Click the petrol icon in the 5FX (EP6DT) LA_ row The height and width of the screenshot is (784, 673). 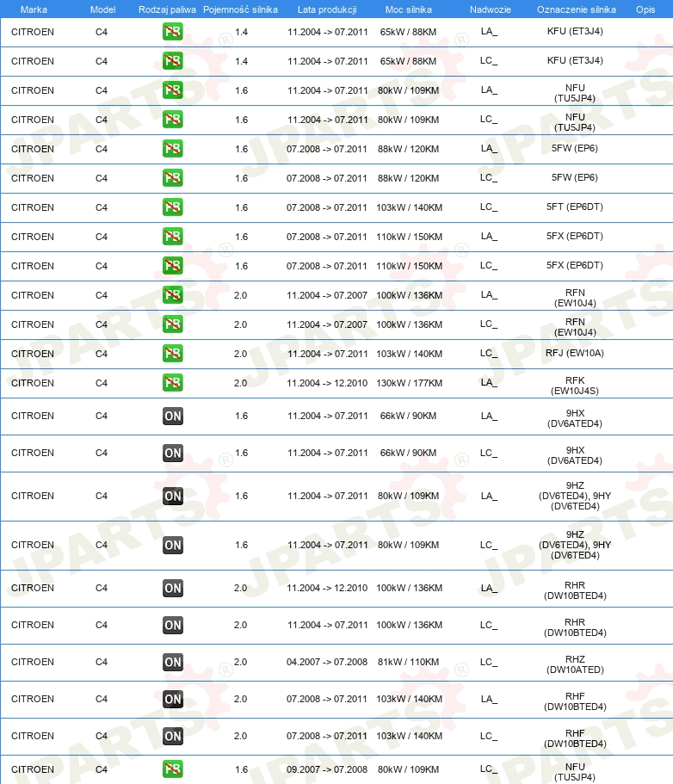pyautogui.click(x=172, y=237)
